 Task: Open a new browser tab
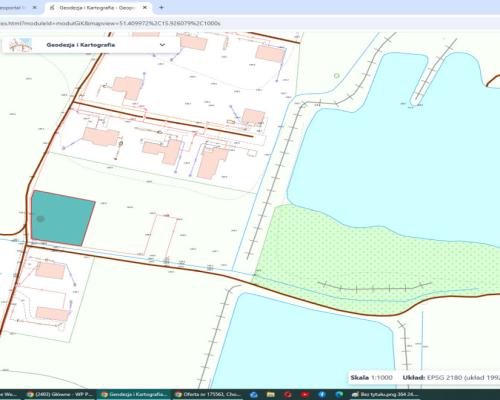click(161, 7)
